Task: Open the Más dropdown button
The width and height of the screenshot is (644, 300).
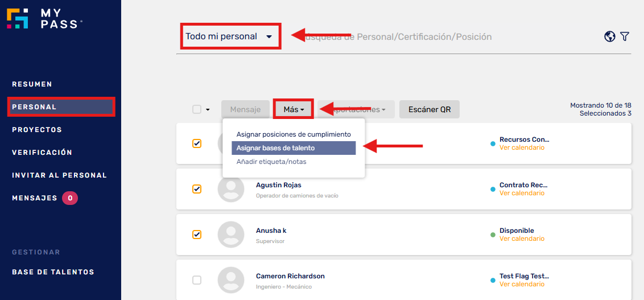Action: coord(294,110)
